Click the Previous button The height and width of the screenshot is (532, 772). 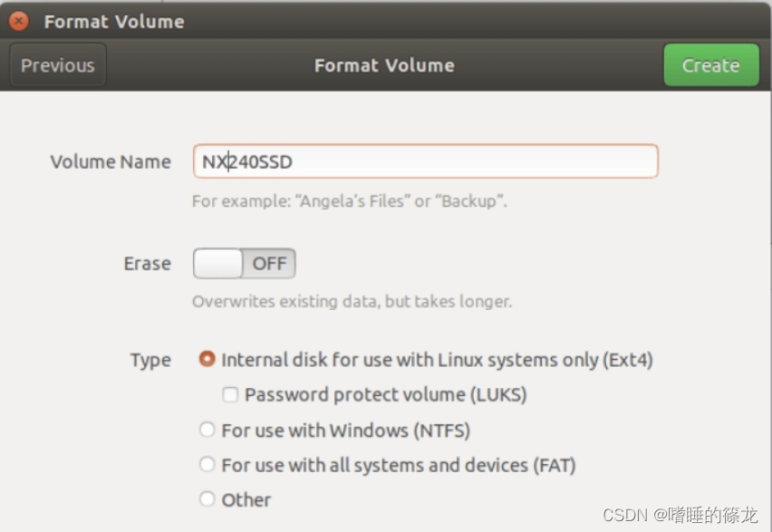pyautogui.click(x=58, y=65)
